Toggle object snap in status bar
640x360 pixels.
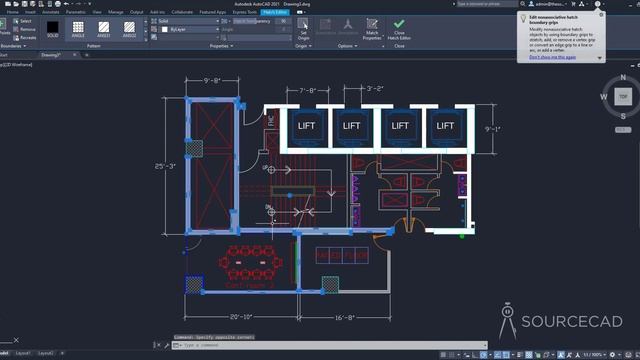(x=506, y=355)
